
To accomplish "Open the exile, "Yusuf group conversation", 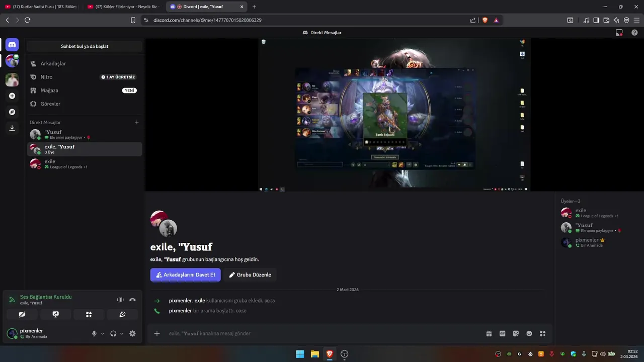I will [x=85, y=149].
